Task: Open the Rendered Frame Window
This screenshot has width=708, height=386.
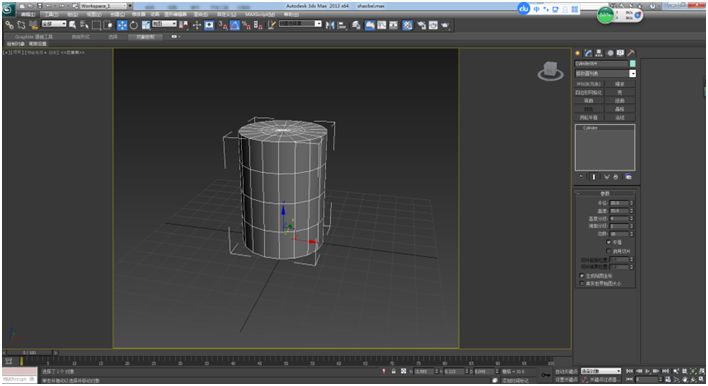Action: (x=433, y=25)
